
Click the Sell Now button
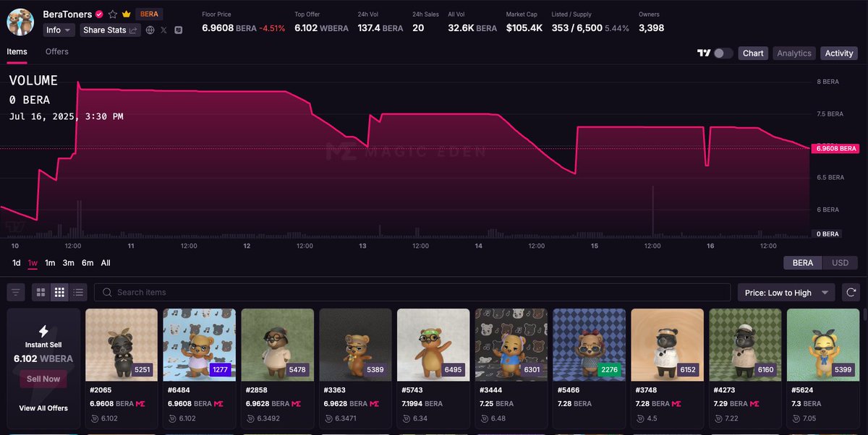[43, 379]
